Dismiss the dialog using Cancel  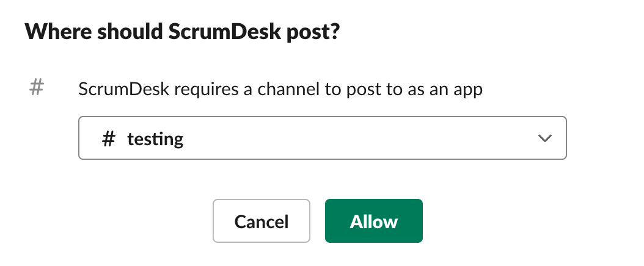tap(262, 221)
